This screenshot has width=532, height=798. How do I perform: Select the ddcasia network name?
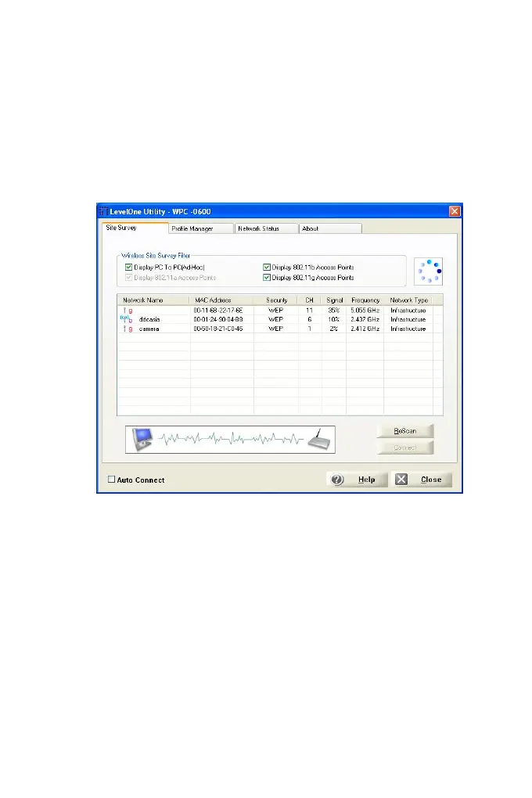[x=149, y=320]
